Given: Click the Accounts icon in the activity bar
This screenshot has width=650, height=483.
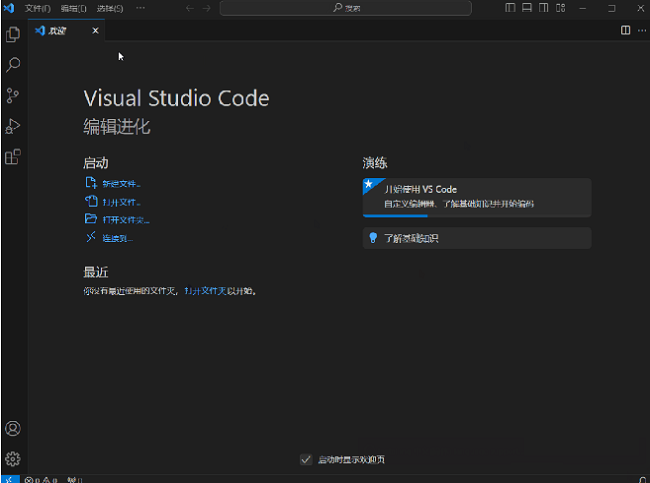Looking at the screenshot, I should coord(13,428).
